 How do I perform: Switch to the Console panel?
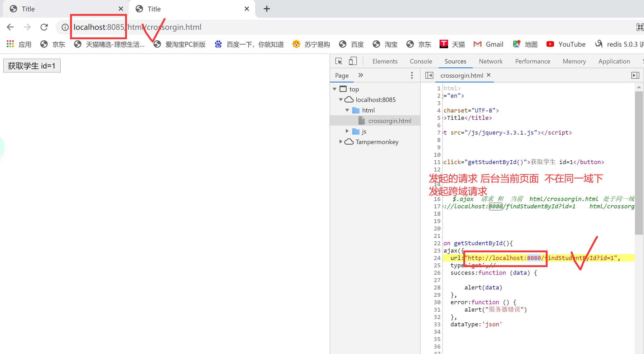pyautogui.click(x=421, y=61)
